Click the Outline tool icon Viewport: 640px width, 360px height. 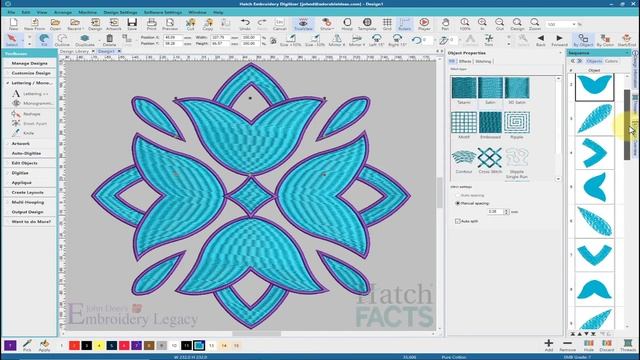point(62,40)
